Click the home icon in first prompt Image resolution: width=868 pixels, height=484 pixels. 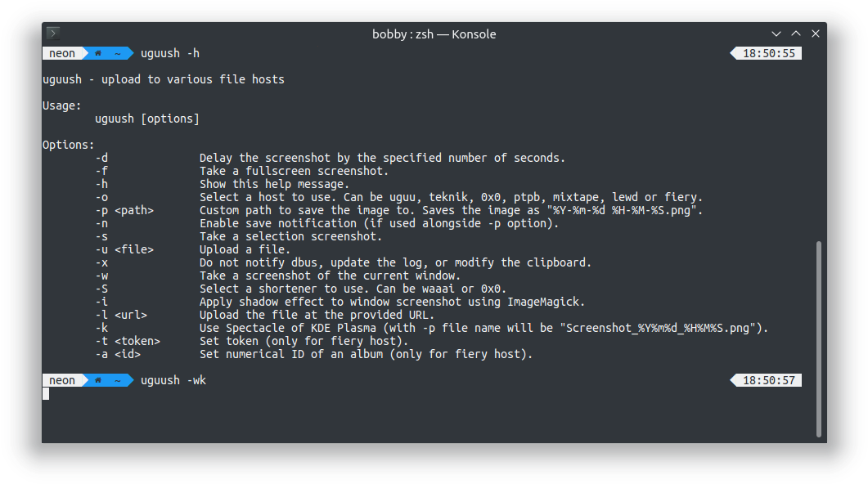point(98,53)
